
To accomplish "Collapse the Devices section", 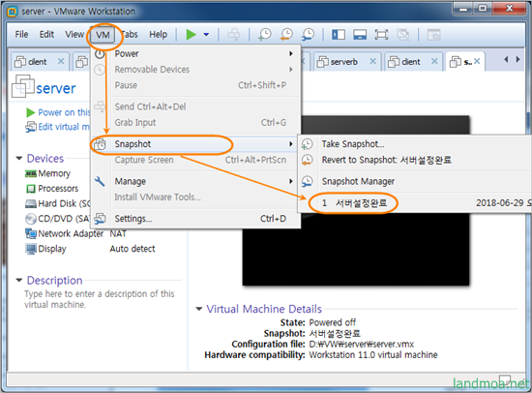I will click(19, 159).
